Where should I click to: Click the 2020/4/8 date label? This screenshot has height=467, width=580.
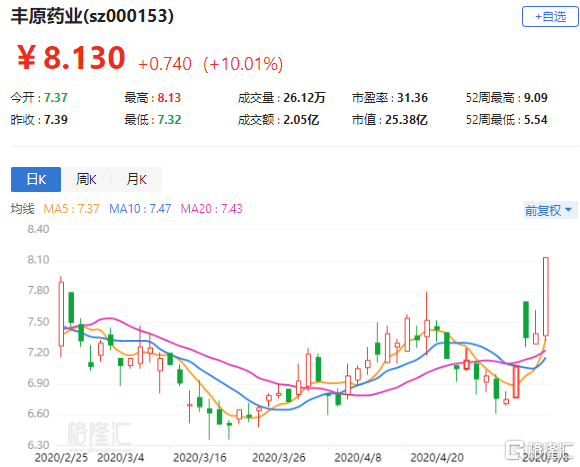(x=358, y=458)
